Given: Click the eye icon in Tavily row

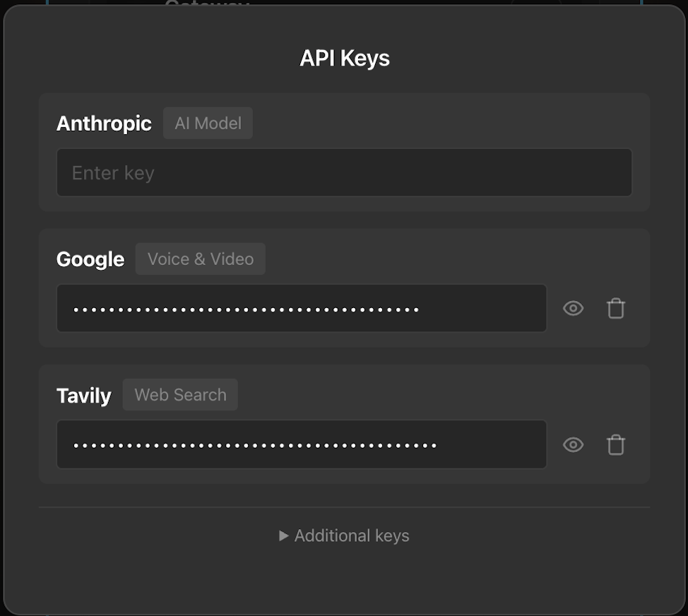Looking at the screenshot, I should coord(573,444).
